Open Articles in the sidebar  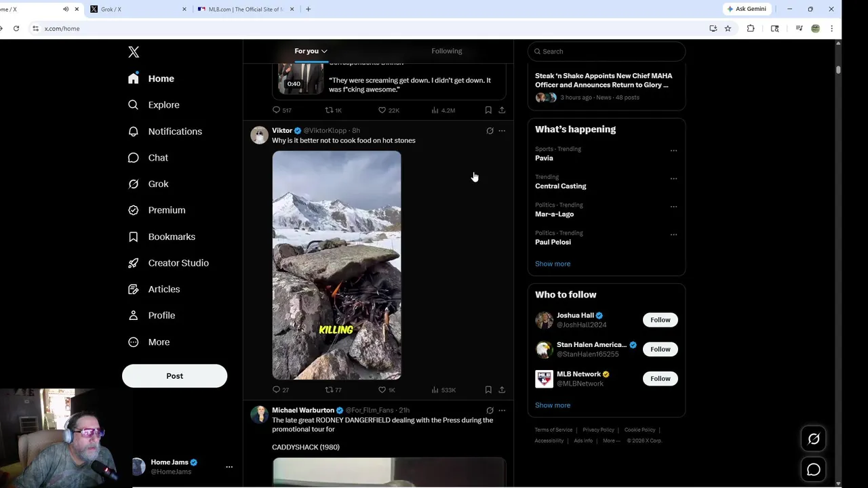[155, 289]
